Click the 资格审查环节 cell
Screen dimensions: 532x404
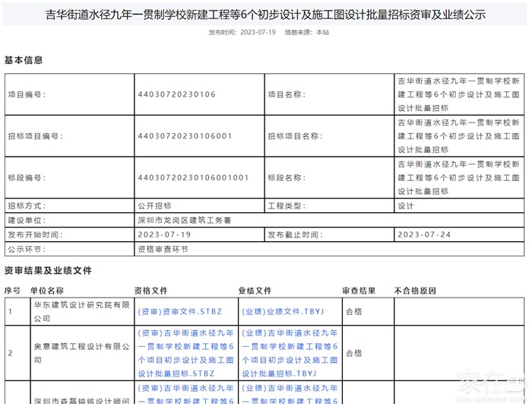pyautogui.click(x=162, y=249)
